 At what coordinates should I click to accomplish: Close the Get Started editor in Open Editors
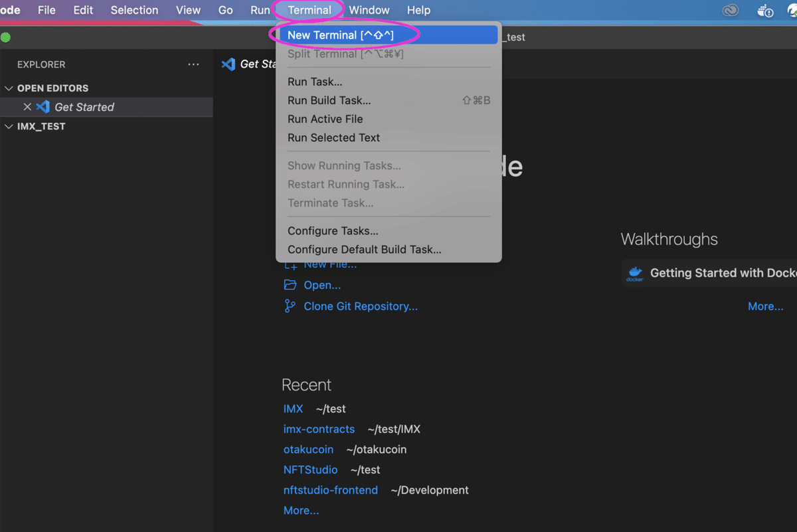click(27, 107)
